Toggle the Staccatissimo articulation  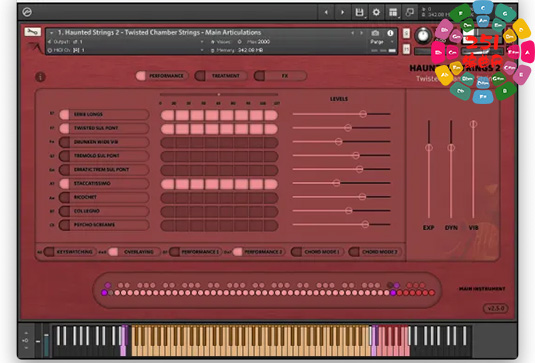point(104,184)
